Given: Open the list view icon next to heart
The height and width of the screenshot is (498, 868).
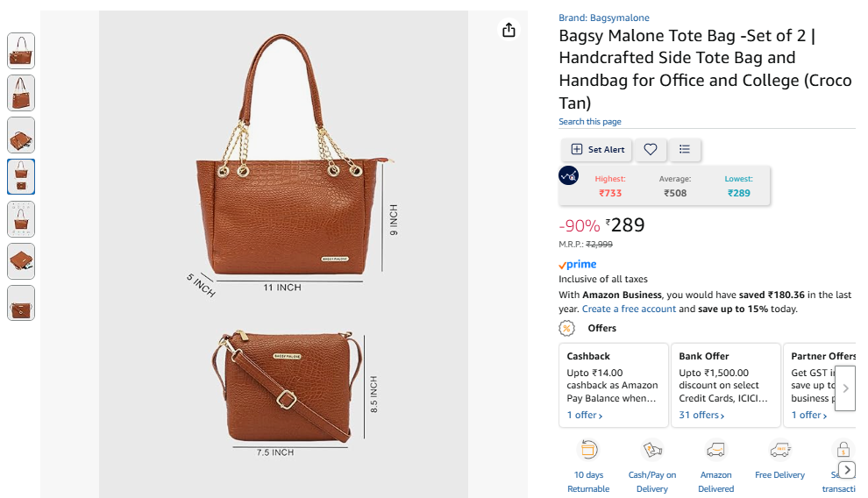Looking at the screenshot, I should [684, 149].
